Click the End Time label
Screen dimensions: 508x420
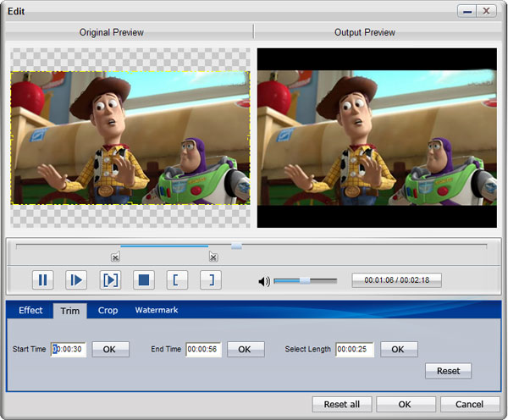(x=166, y=349)
